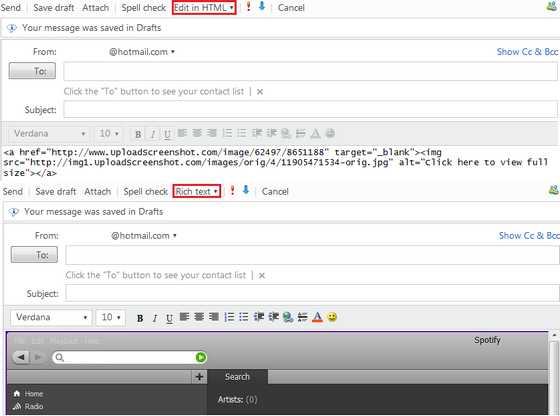Center-align text in the active formatting toolbar

tap(199, 317)
